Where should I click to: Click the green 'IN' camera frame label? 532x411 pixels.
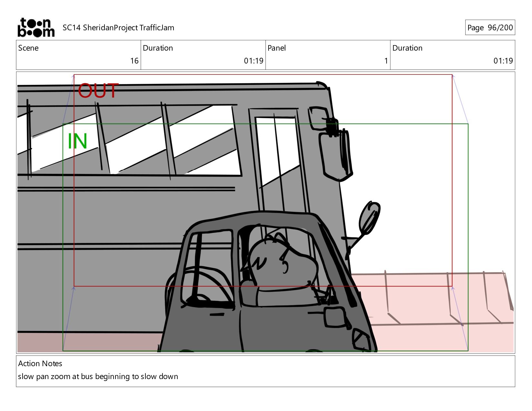click(x=77, y=141)
